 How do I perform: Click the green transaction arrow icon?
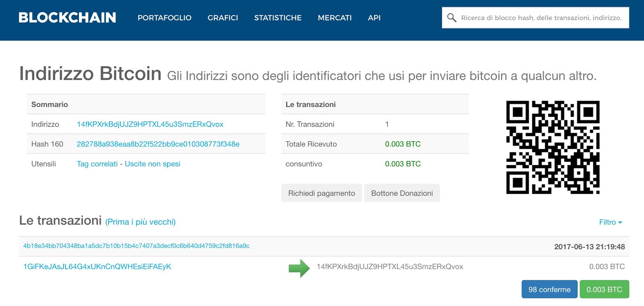[x=299, y=268]
